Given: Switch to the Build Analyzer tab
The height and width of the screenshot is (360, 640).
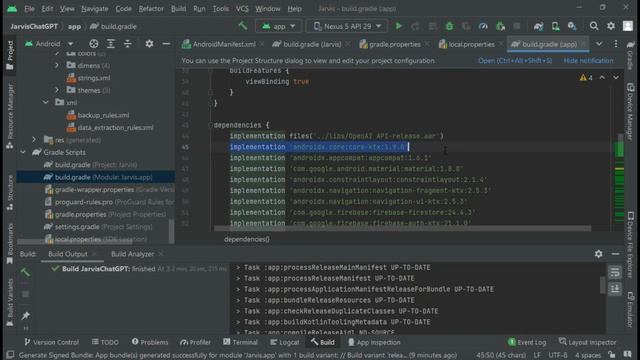Looking at the screenshot, I should pos(132,254).
